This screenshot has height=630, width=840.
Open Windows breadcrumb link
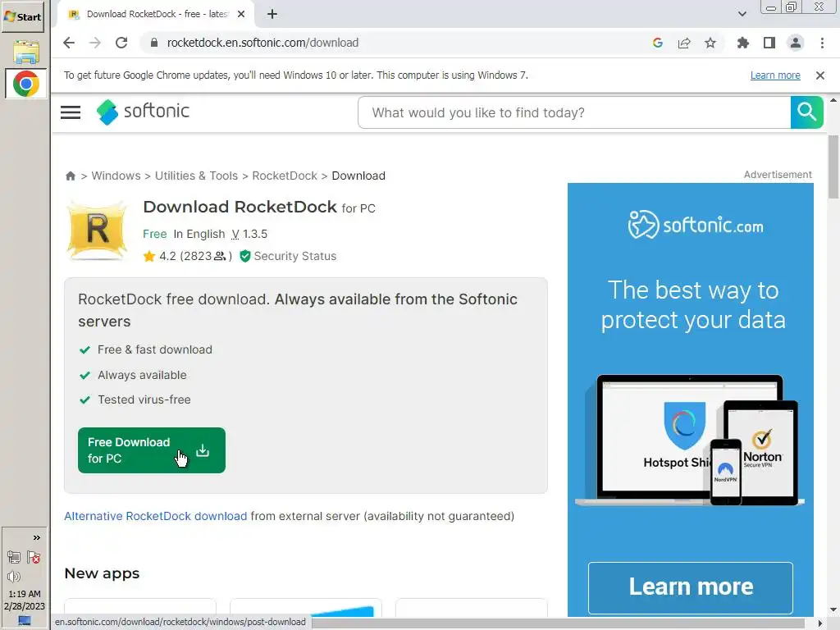(116, 176)
